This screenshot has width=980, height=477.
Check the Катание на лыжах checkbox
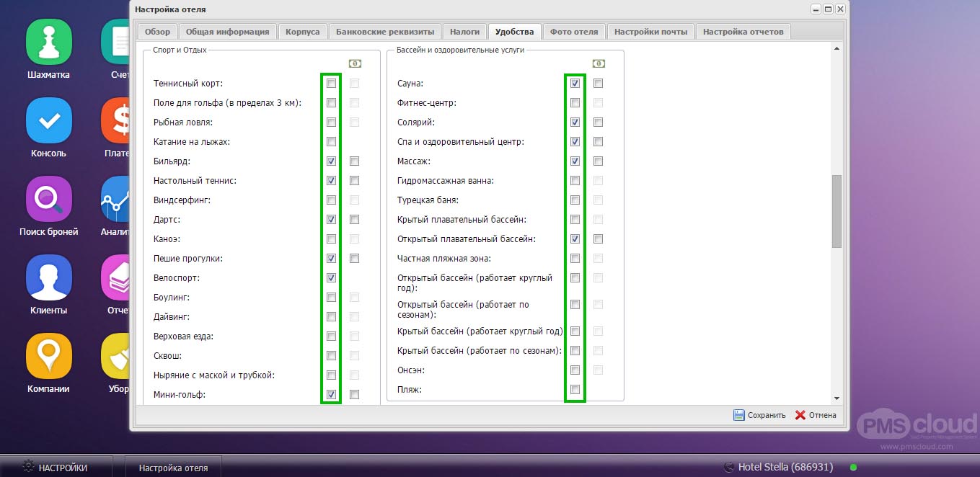331,142
